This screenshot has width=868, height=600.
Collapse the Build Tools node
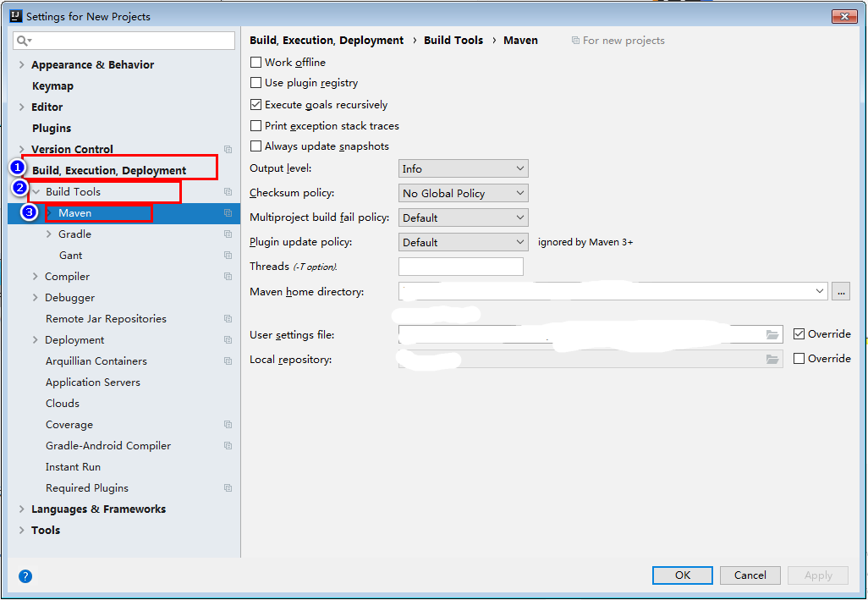pos(36,191)
